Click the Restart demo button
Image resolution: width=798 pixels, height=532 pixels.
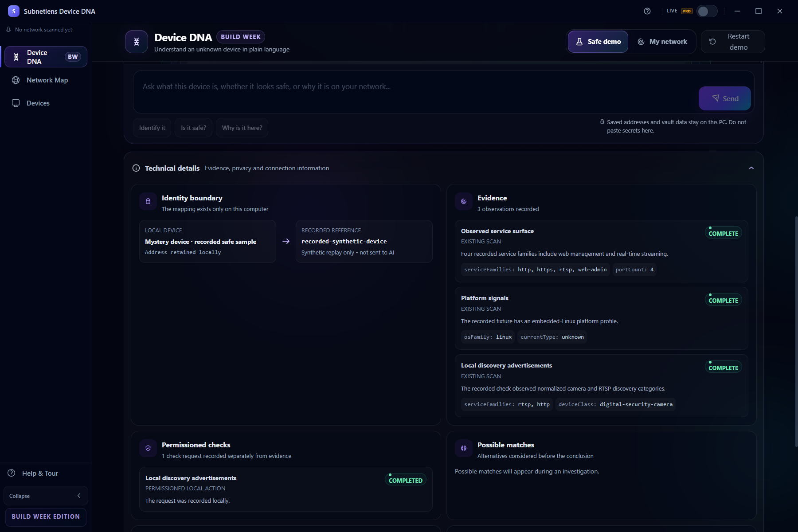tap(733, 42)
